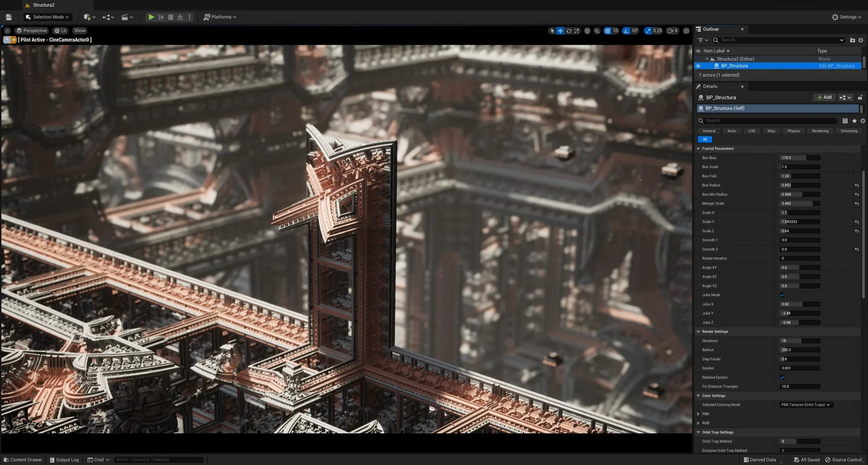This screenshot has width=868, height=465.
Task: Open the Perspective viewport dropdown
Action: (x=33, y=31)
